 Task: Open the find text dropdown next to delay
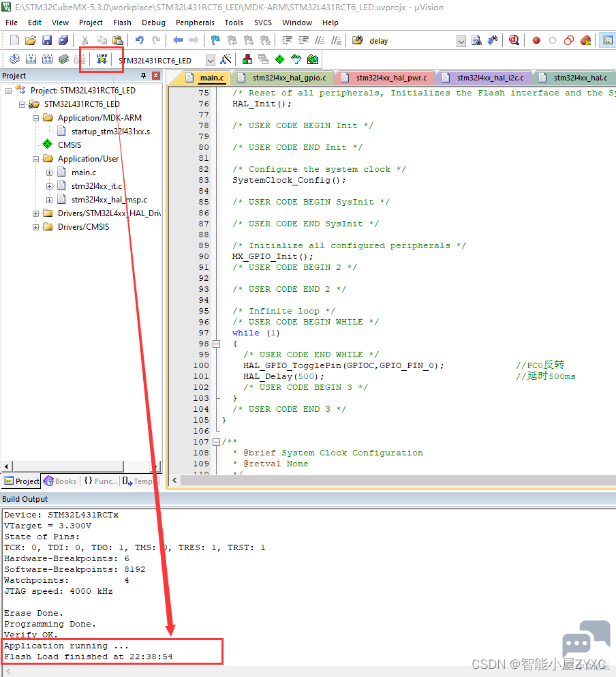click(461, 42)
